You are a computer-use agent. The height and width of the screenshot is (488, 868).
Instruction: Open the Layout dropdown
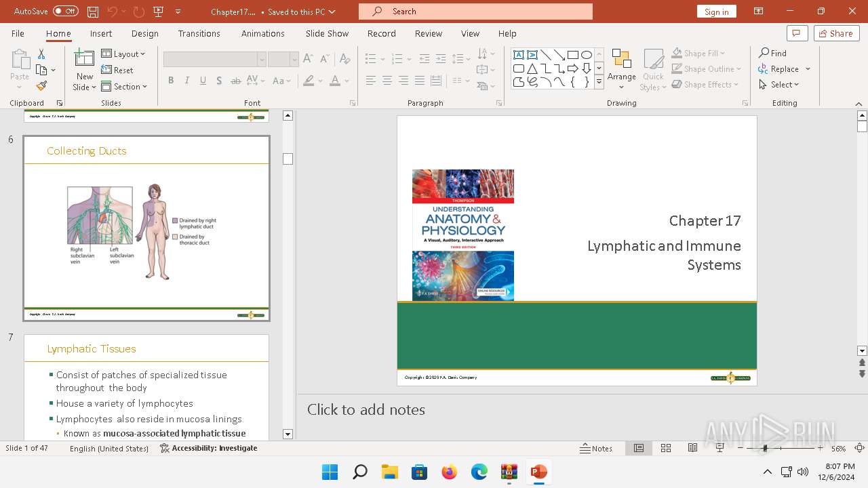pos(123,54)
